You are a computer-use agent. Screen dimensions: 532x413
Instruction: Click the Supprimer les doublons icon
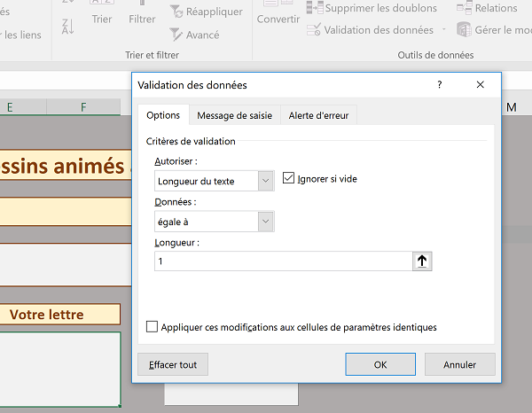pyautogui.click(x=314, y=8)
